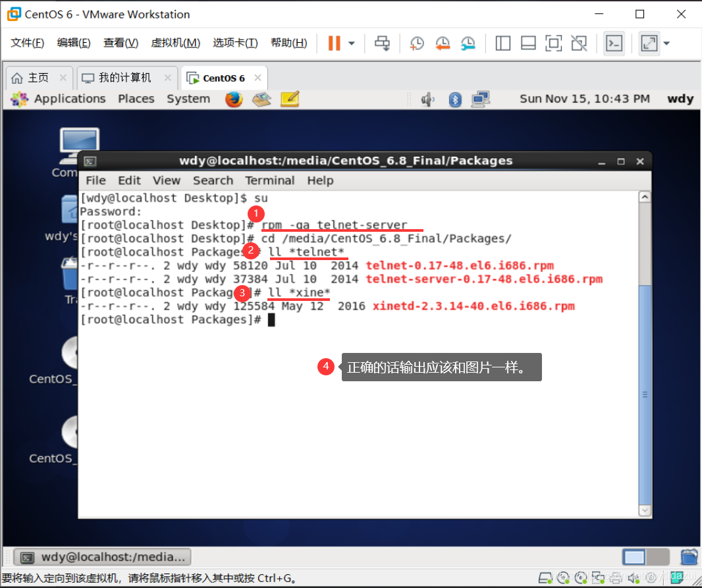
Task: Open the notes panel applet
Action: [x=290, y=99]
